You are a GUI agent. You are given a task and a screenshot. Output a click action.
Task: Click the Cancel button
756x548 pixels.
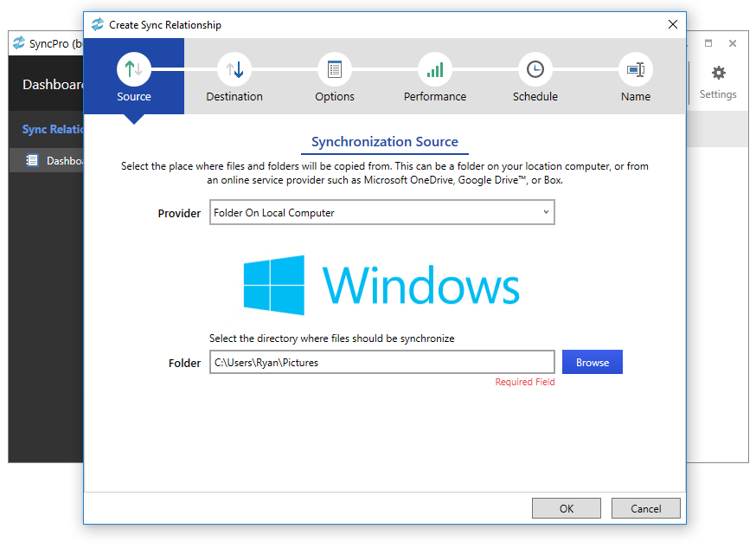645,508
